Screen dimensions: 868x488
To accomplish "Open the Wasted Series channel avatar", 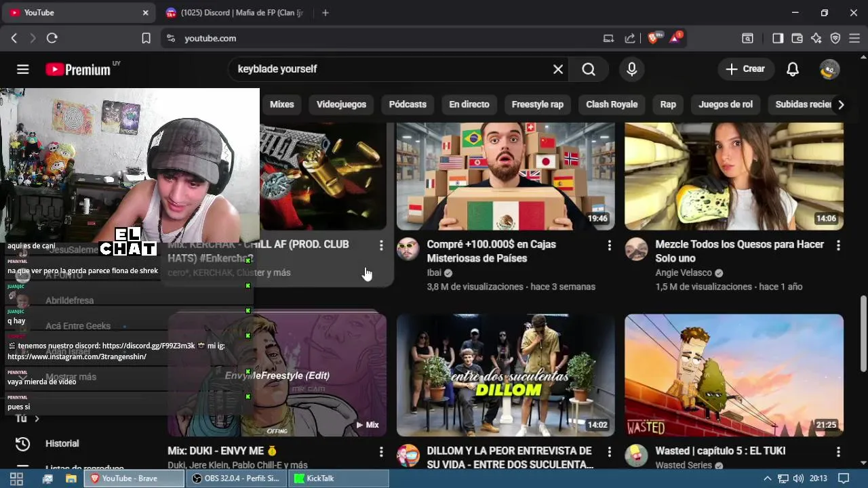I will 636,455.
